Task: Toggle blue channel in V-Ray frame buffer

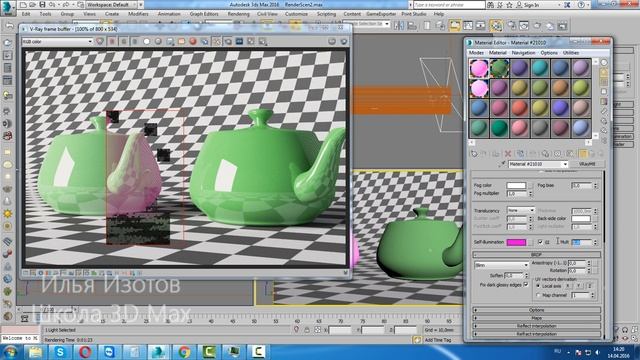Action: tap(135, 42)
